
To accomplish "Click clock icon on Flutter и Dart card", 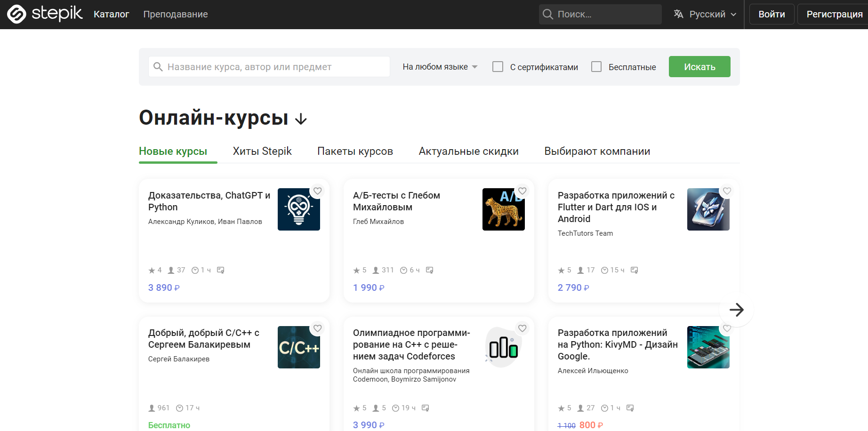I will coord(604,270).
